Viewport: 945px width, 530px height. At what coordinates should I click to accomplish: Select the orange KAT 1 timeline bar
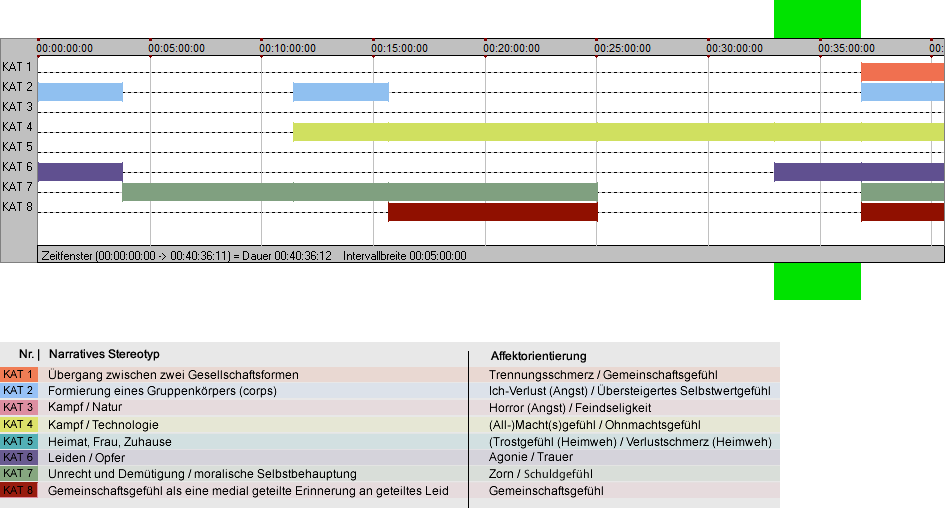[902, 72]
